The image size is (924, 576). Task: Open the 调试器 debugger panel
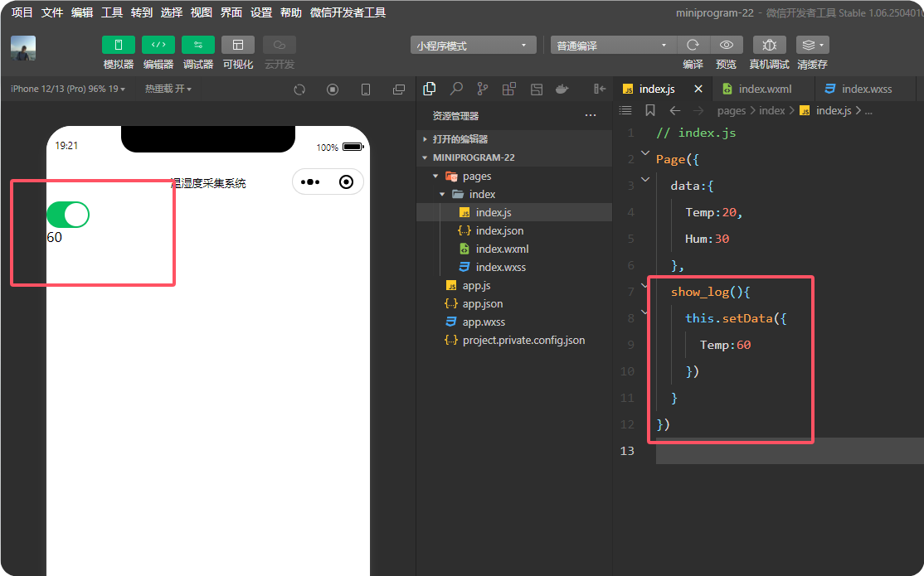coord(198,44)
